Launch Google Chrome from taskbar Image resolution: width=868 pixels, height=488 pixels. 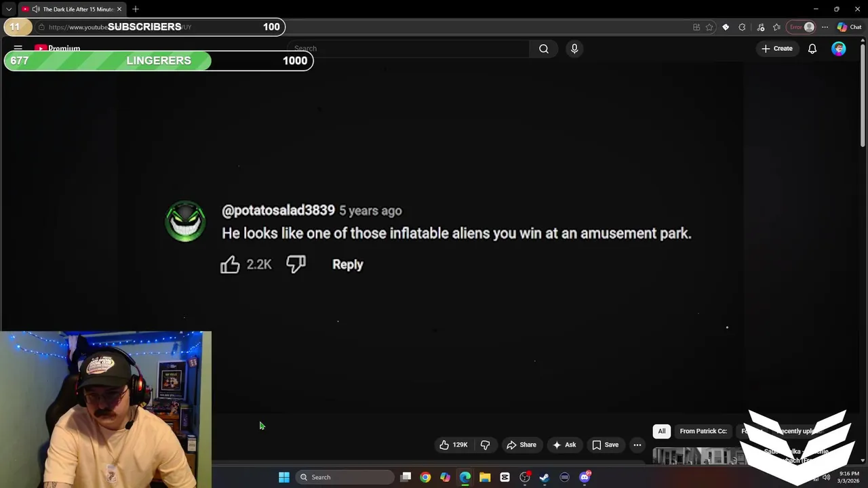coord(425,477)
